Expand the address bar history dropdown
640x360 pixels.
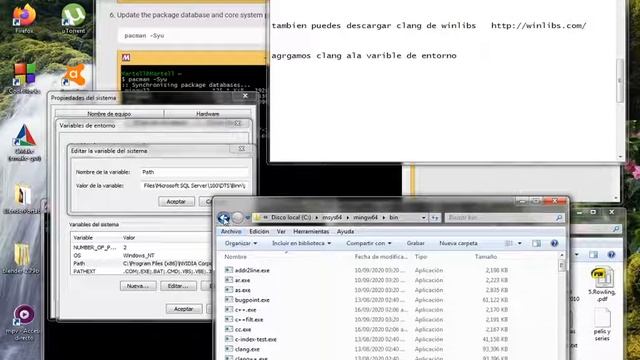point(424,218)
